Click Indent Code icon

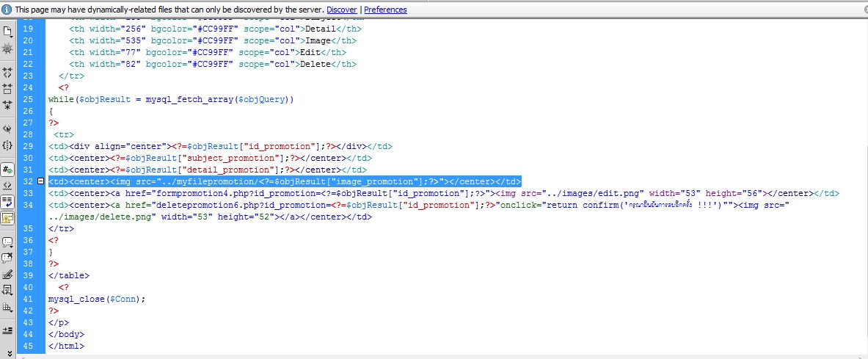pyautogui.click(x=8, y=330)
